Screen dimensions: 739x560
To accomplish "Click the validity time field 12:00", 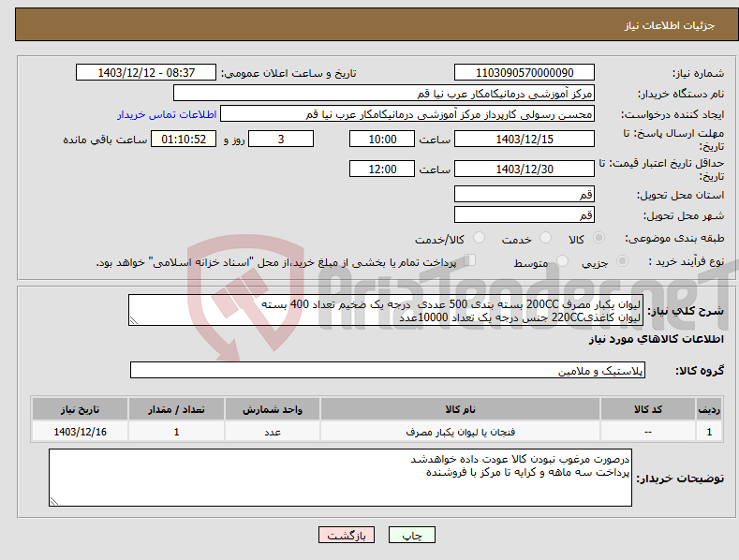I will [382, 169].
